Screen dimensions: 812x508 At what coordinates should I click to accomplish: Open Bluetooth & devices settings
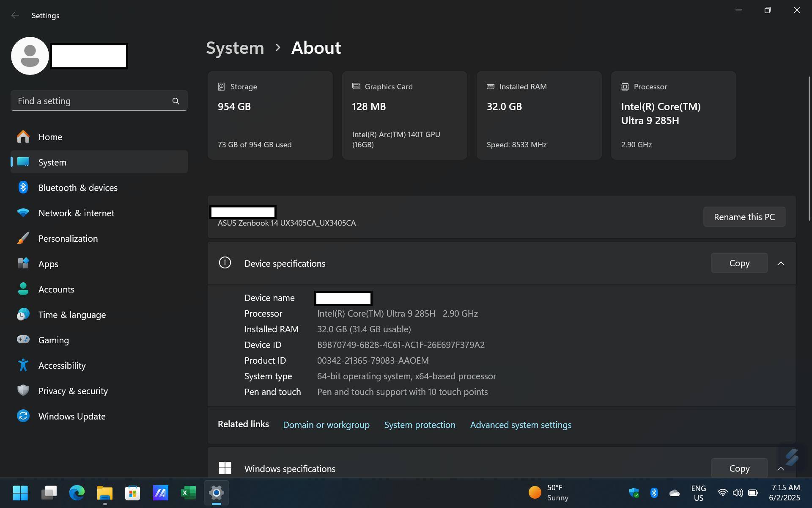coord(78,188)
